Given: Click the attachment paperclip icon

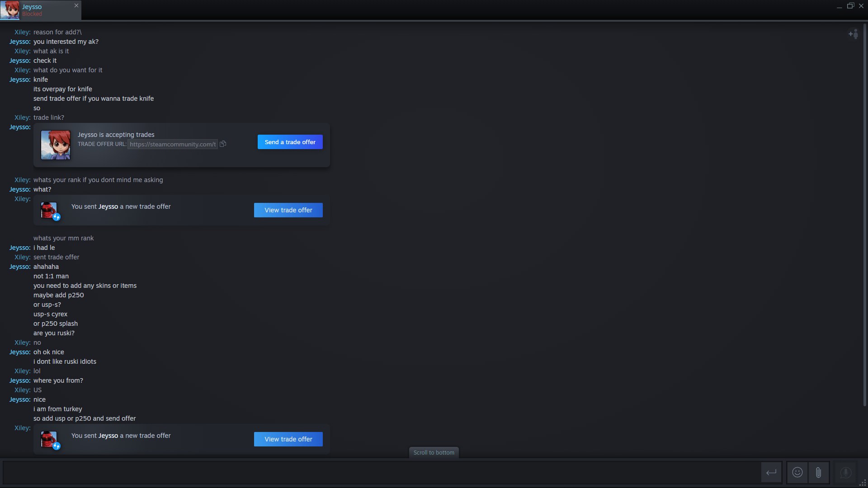Looking at the screenshot, I should [x=818, y=473].
